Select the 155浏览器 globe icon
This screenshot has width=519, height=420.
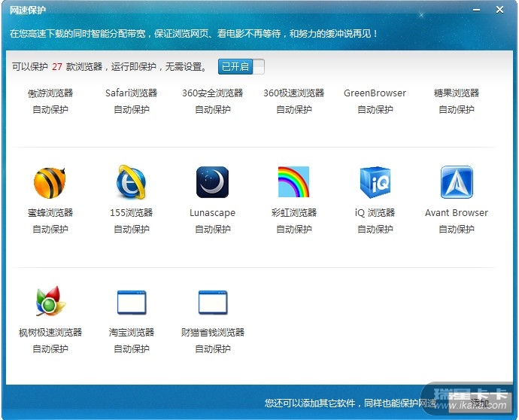[x=132, y=182]
